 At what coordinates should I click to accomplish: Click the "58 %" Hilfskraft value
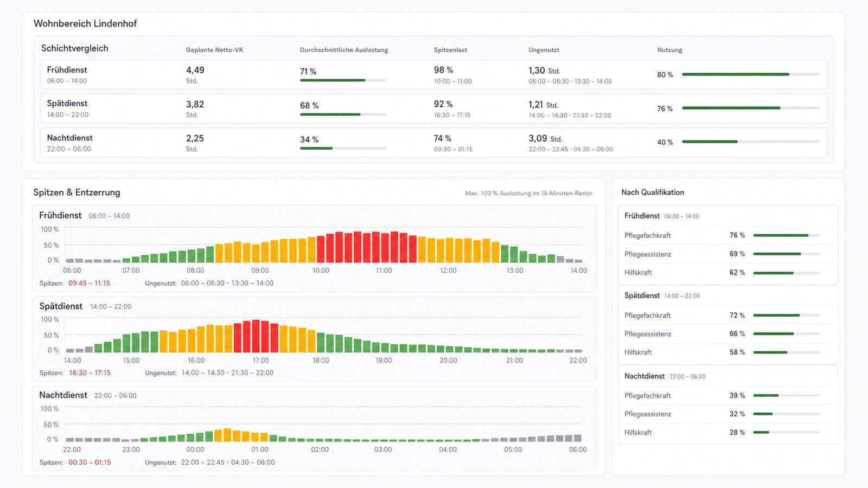(737, 352)
